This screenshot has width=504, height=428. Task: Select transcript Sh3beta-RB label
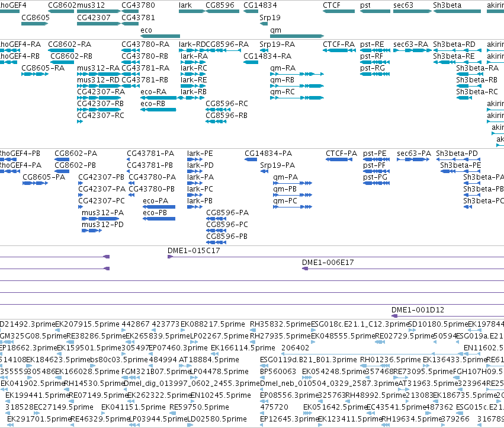coord(477,80)
